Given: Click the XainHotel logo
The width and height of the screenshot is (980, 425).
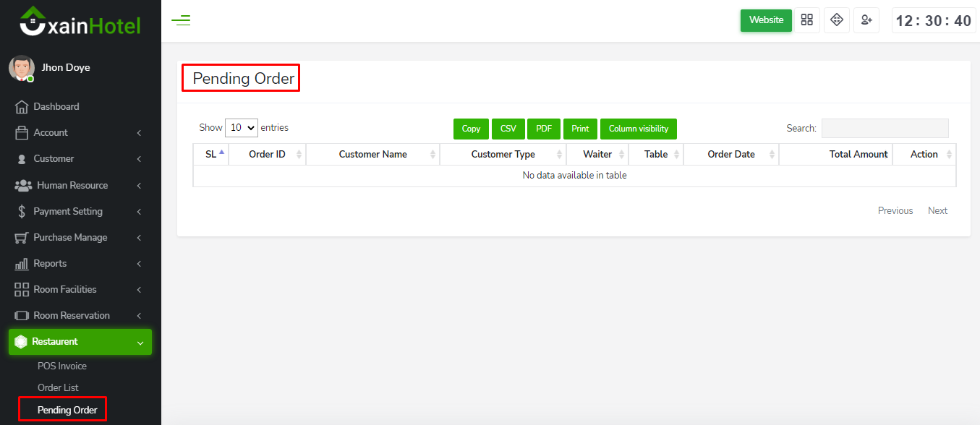Looking at the screenshot, I should 80,22.
